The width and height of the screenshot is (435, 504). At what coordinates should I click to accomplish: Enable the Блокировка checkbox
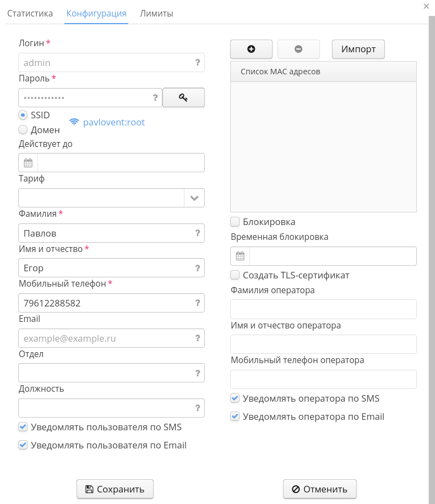235,222
